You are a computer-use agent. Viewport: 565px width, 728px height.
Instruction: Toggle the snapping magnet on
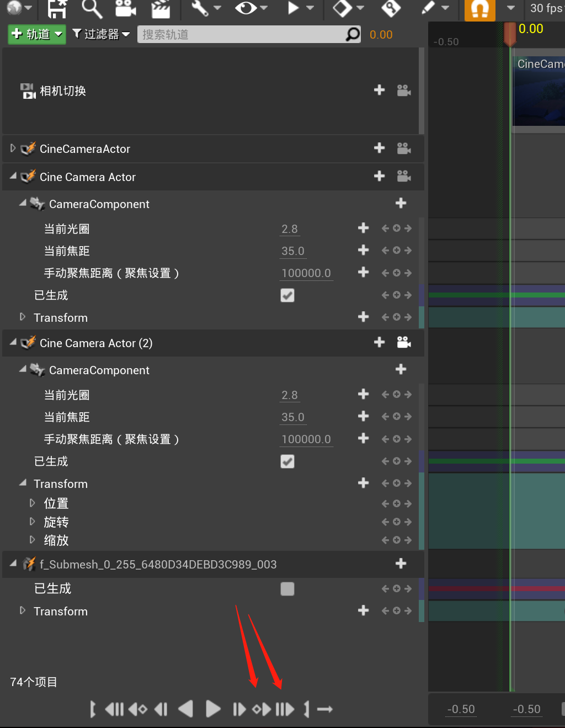tap(479, 9)
